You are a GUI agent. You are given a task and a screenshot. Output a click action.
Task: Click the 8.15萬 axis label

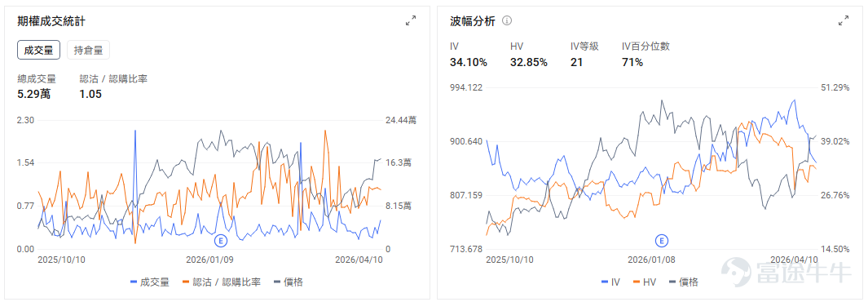399,207
